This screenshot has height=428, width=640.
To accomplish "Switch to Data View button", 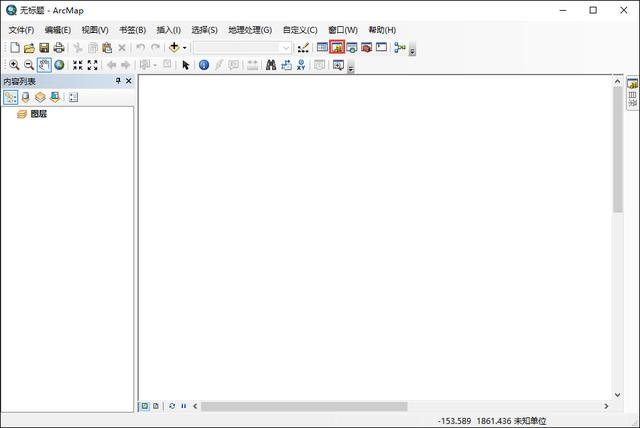I will coord(145,406).
